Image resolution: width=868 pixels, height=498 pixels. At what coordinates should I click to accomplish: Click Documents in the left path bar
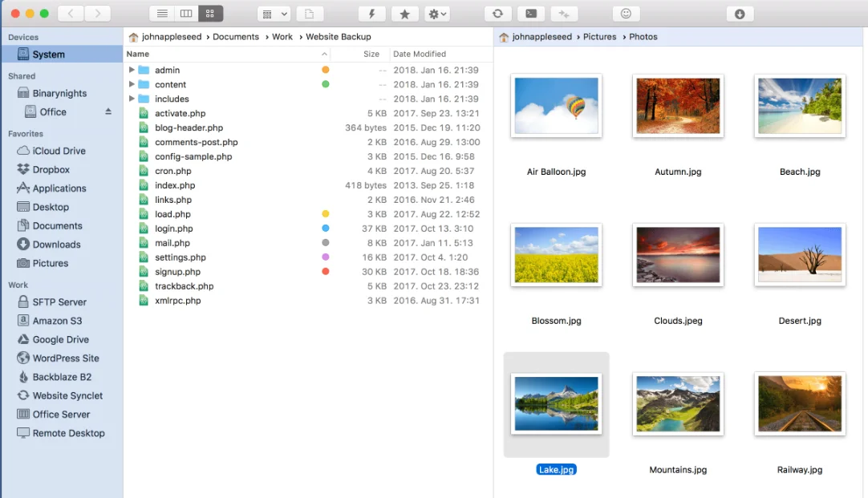(x=235, y=37)
